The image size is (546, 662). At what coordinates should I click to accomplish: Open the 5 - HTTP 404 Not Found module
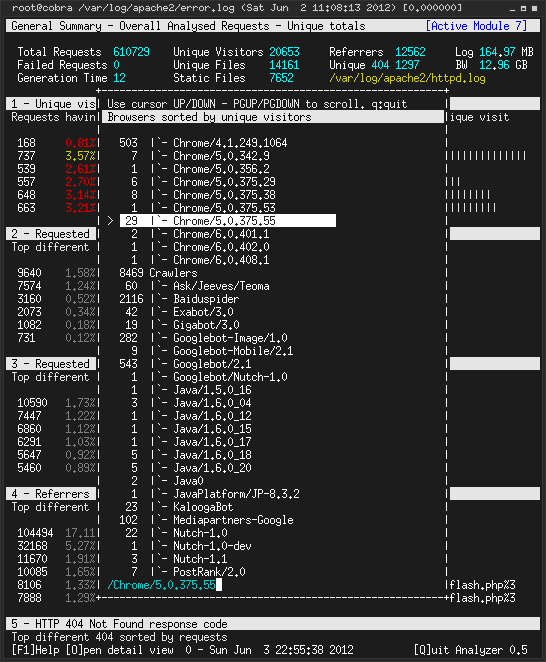273,624
